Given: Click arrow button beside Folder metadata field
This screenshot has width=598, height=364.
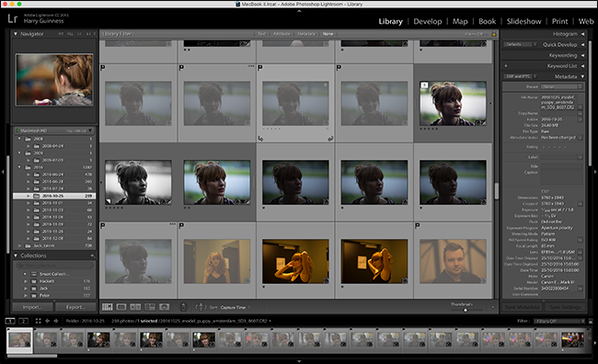Looking at the screenshot, I should pos(581,119).
